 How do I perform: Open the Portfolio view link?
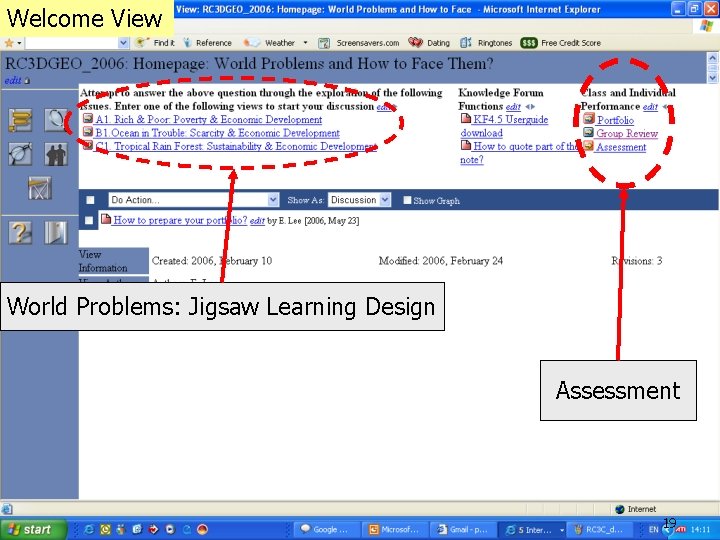coord(615,120)
